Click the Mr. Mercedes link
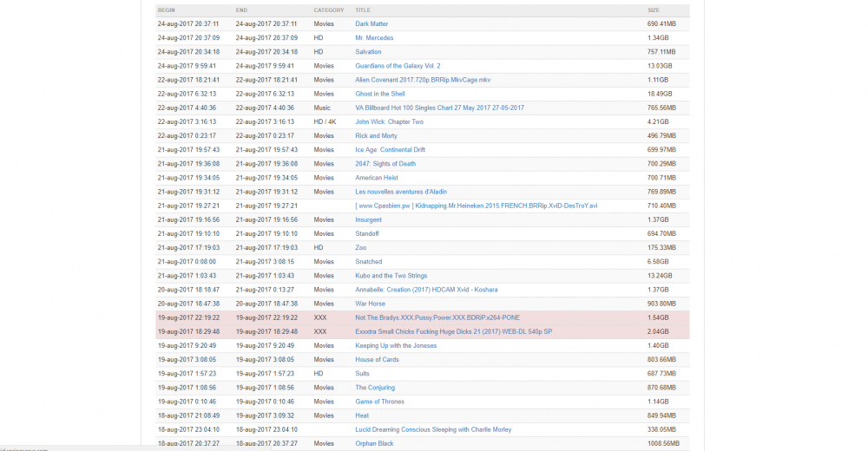This screenshot has width=868, height=451. (x=374, y=38)
